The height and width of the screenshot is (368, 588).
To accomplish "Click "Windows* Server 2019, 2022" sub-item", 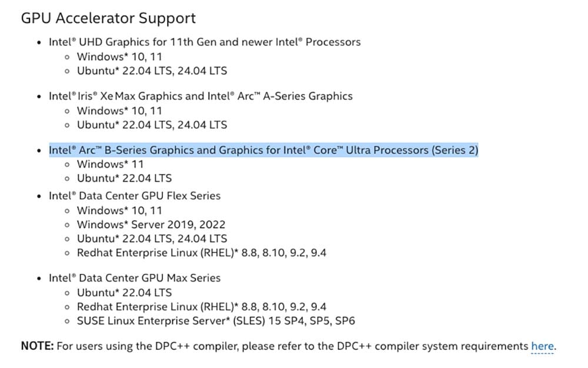I will [x=151, y=225].
